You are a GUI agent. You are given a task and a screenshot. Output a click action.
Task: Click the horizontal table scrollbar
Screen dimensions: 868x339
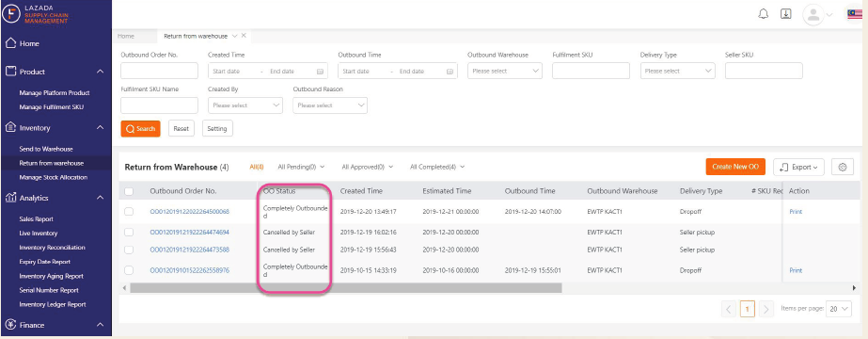point(346,288)
